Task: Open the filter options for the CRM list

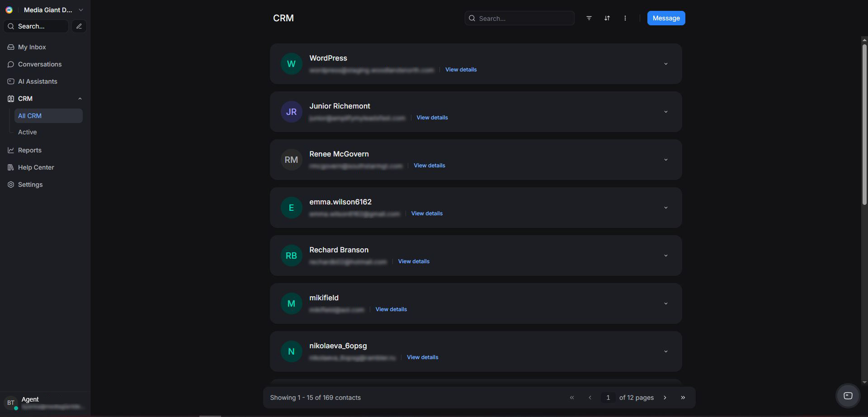Action: point(589,18)
